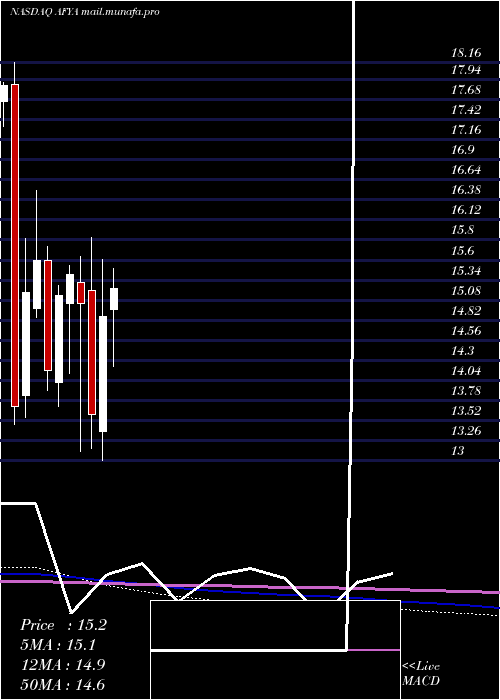Click the 14.04 price axis label
500x700 pixels.
coord(466,371)
